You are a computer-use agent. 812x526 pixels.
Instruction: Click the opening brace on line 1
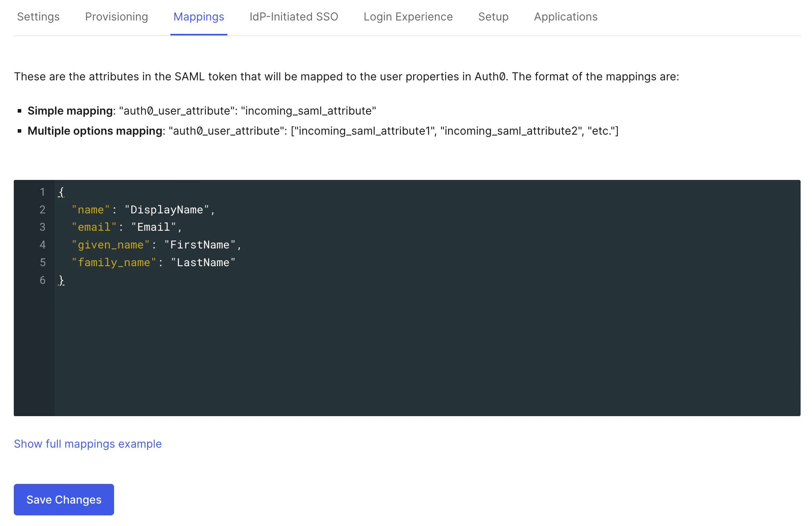61,192
